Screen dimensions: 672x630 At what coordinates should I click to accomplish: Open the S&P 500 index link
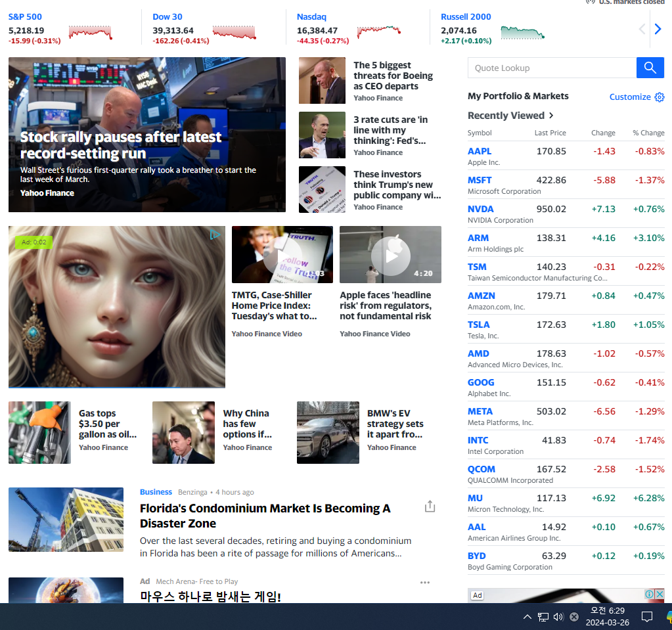pos(25,16)
